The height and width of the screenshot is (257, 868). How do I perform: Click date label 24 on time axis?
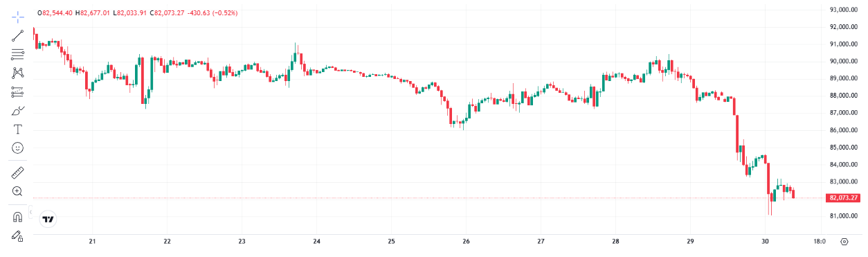click(x=316, y=242)
